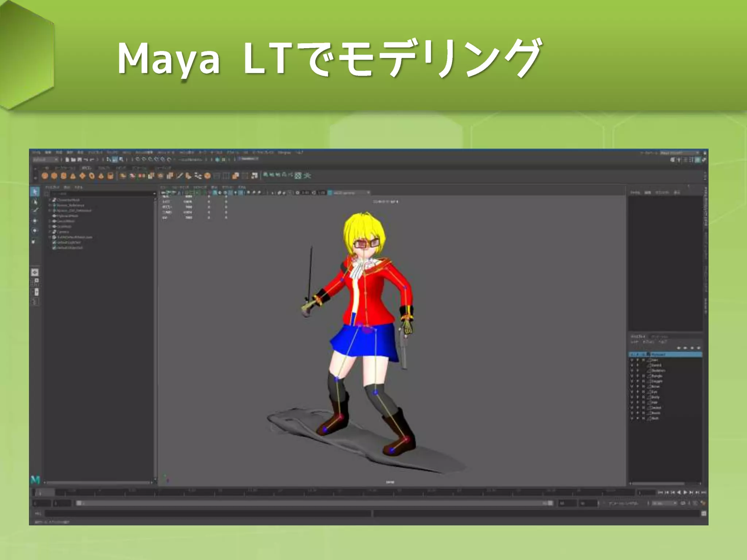Open the workspace dropdown at top right
The height and width of the screenshot is (560, 747).
(x=681, y=153)
